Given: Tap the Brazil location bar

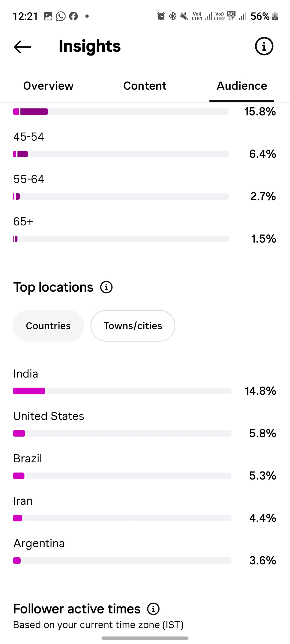Looking at the screenshot, I should [122, 476].
